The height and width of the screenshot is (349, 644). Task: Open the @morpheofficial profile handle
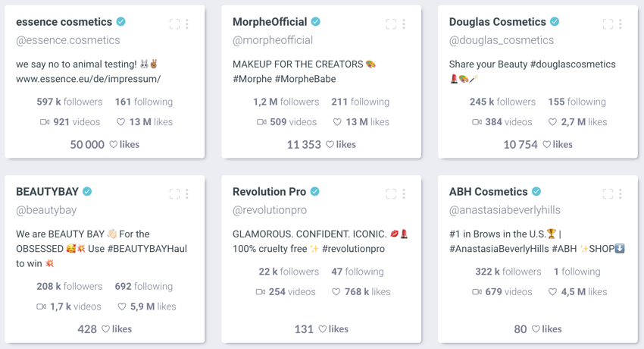coord(273,40)
